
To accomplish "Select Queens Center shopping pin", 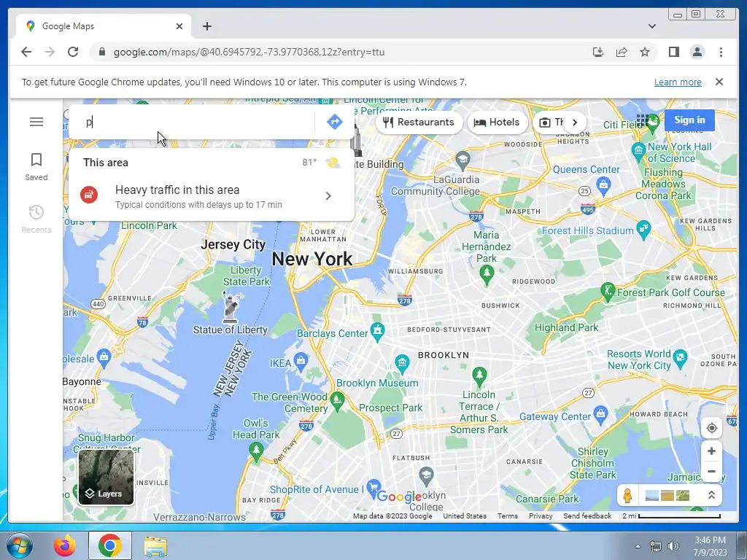I will pos(603,186).
